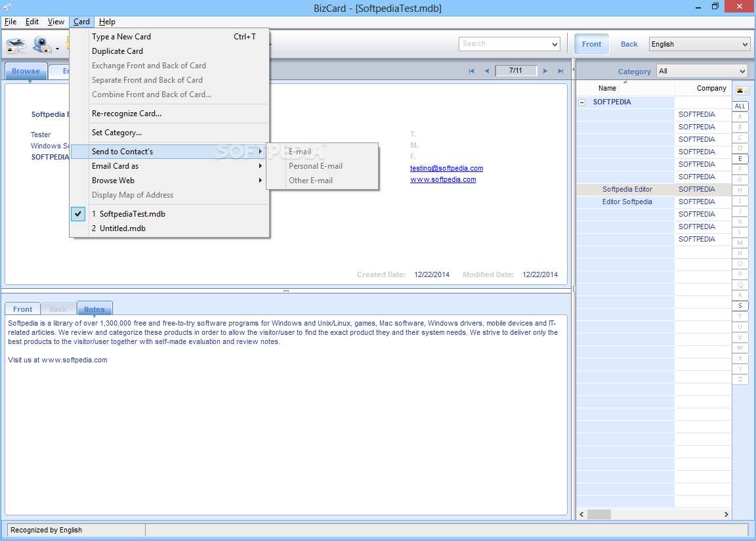Click the card image view toggle icon
The image size is (756, 541).
point(742,90)
